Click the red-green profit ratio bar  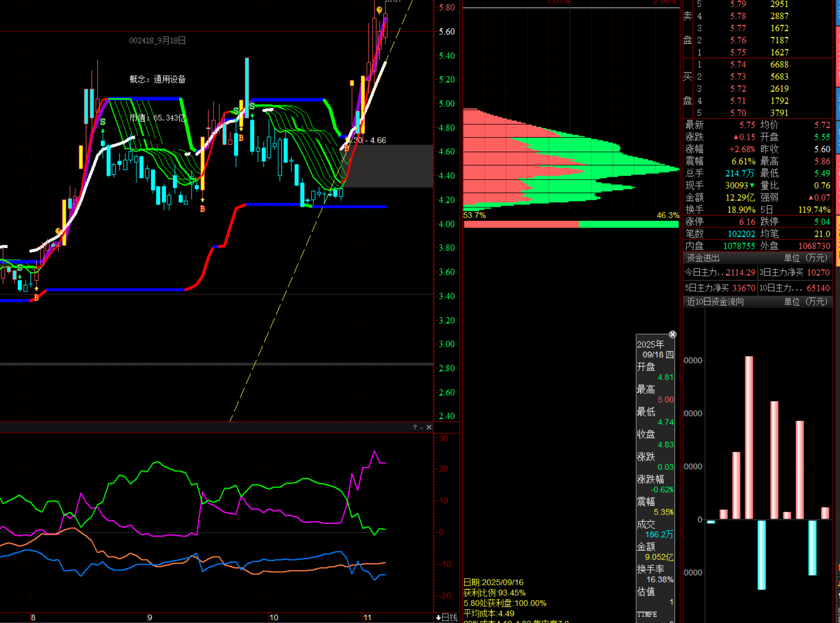point(571,225)
